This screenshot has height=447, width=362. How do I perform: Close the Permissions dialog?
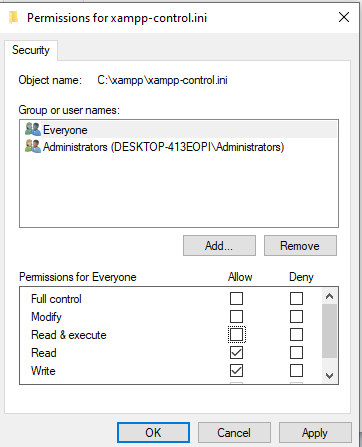point(344,17)
